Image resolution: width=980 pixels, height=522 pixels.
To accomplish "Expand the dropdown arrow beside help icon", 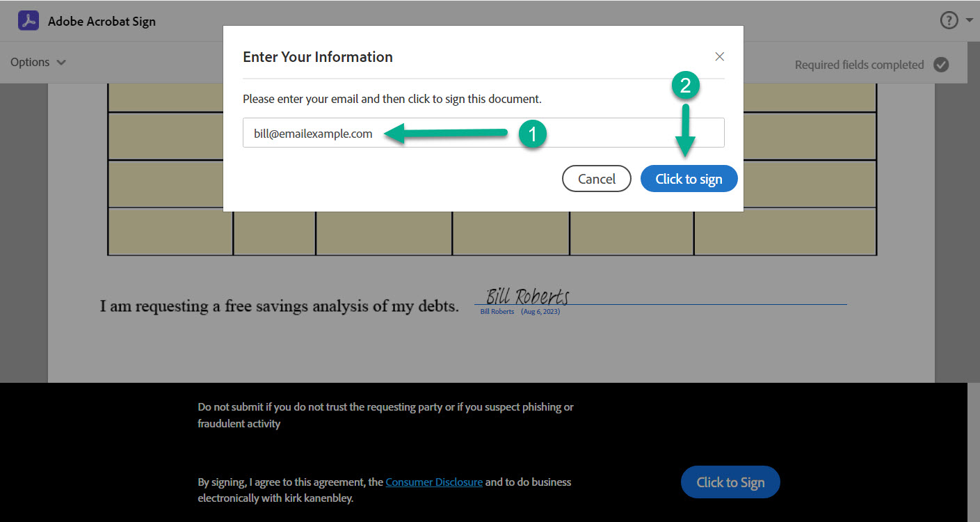I will click(x=970, y=21).
